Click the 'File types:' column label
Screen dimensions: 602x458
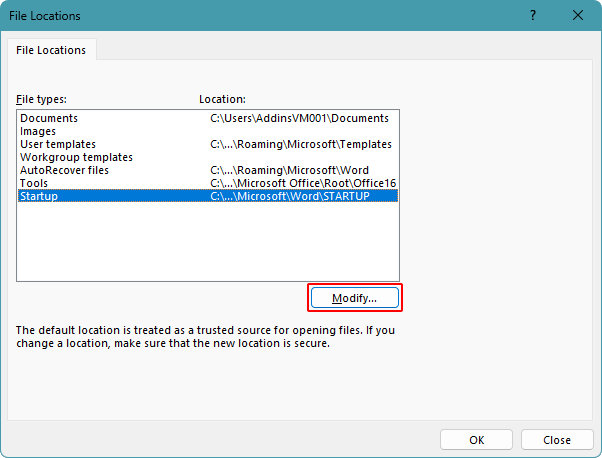point(41,99)
